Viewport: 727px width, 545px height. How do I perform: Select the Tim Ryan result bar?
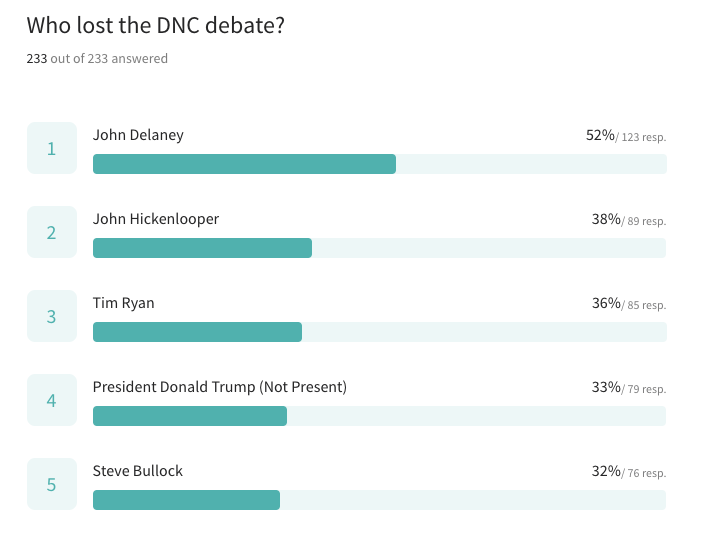pyautogui.click(x=380, y=332)
